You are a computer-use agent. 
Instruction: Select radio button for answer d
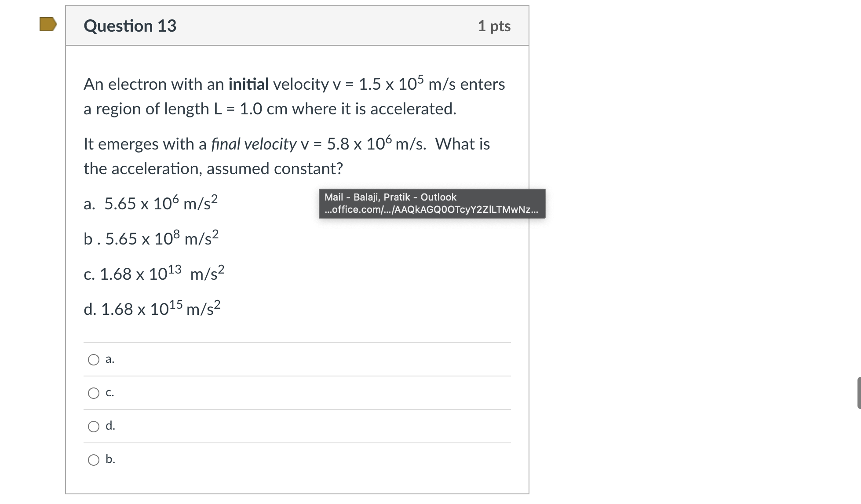tap(94, 426)
